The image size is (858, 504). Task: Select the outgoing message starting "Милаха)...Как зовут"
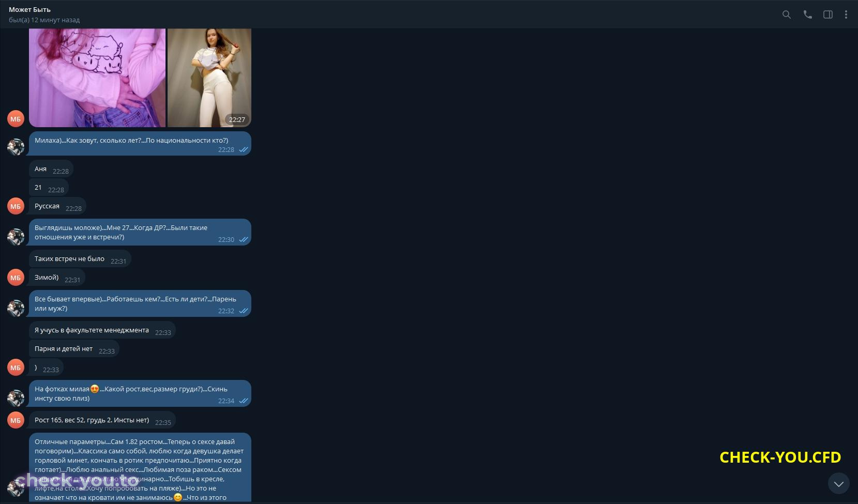click(x=140, y=143)
